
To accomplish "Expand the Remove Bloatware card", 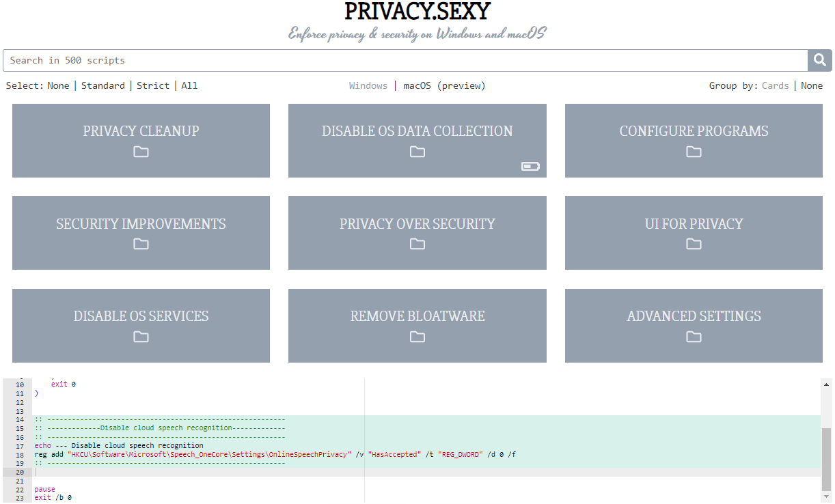I will tap(417, 316).
